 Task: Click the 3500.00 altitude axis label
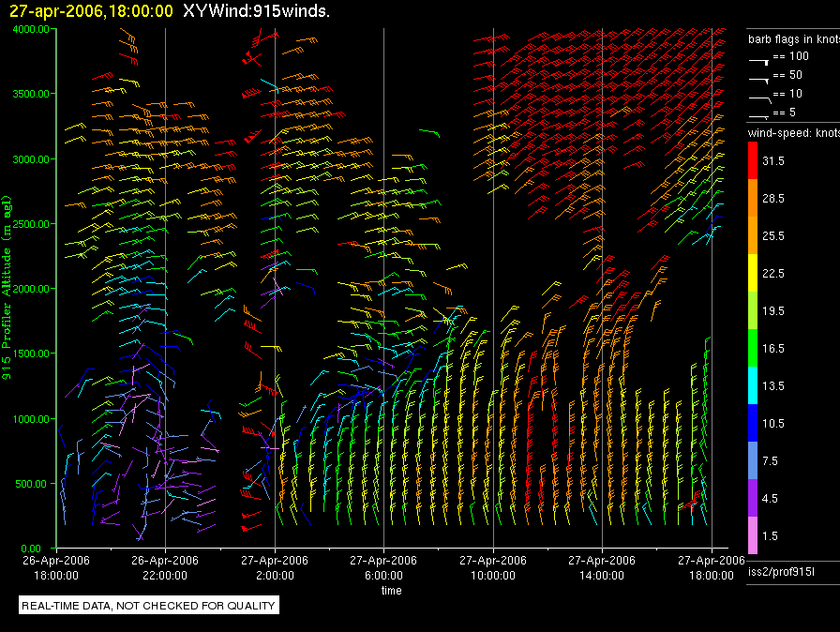[x=31, y=94]
